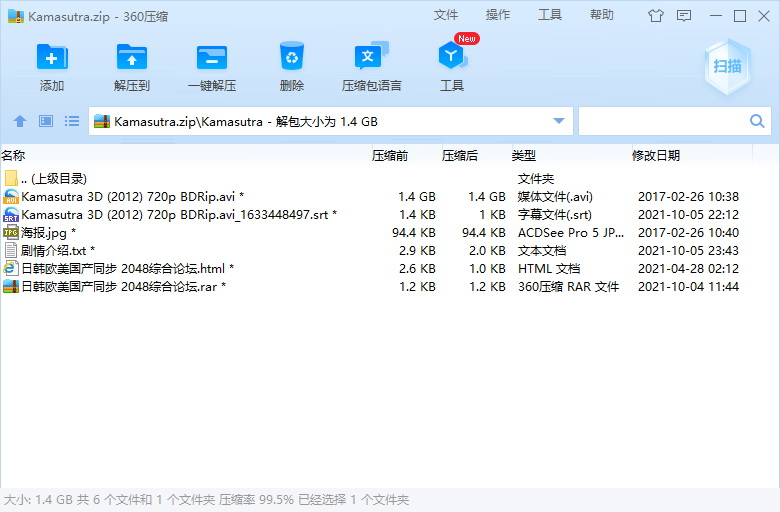
Task: Select the 剧情介绍.txt file
Action: [378, 250]
